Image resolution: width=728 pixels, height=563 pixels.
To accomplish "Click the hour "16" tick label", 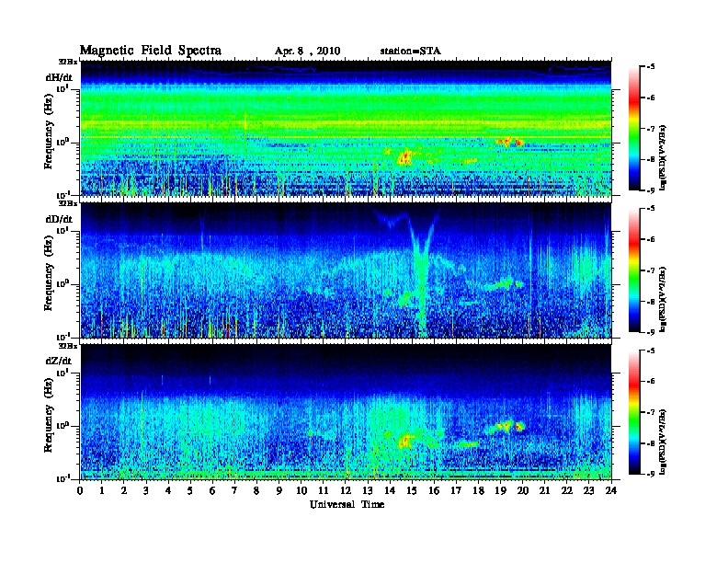I will pos(434,491).
